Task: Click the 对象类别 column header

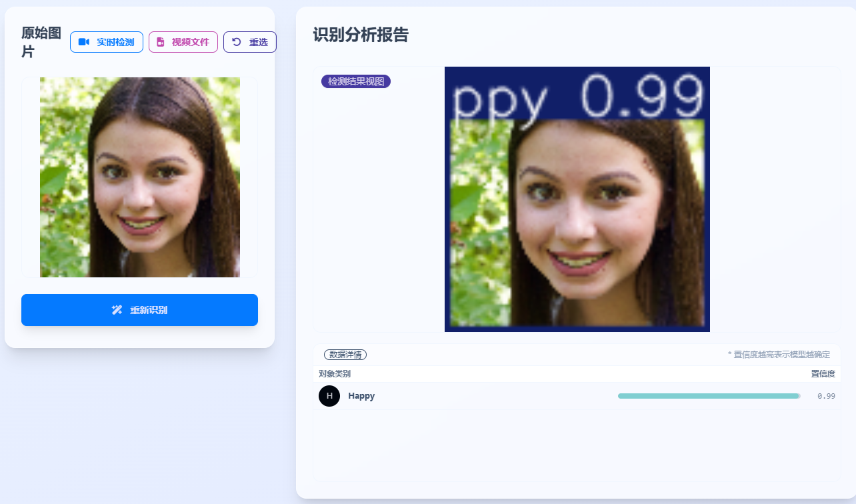Action: point(335,374)
